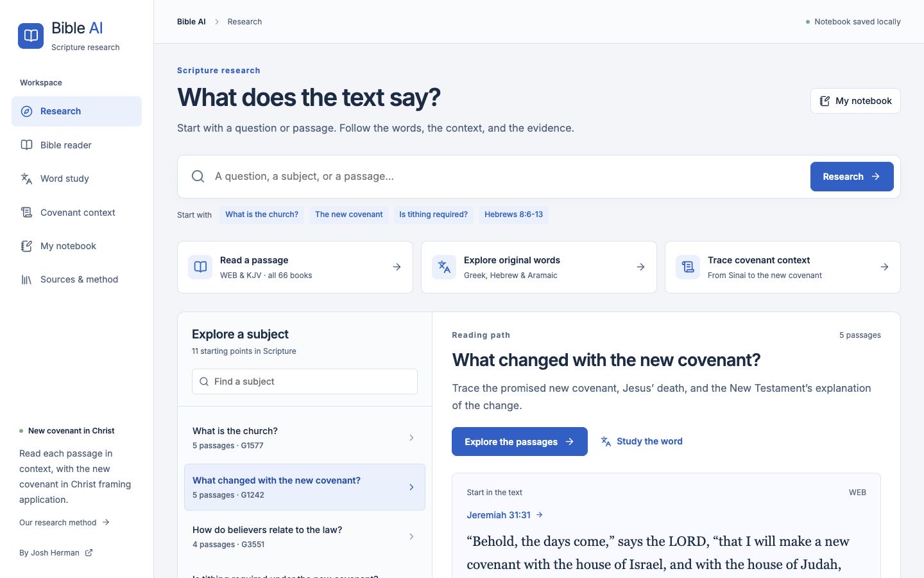Expand the 'What is the church?' subject chevron
The height and width of the screenshot is (578, 924).
411,438
